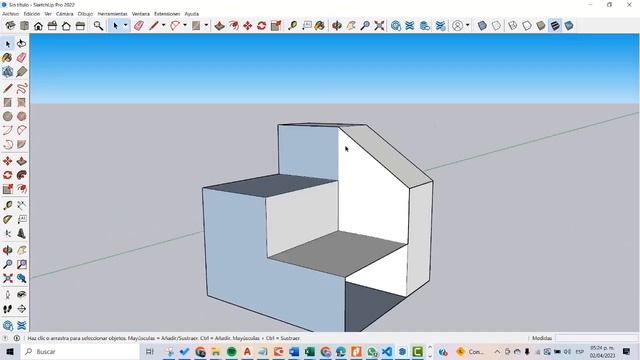Pick the Paint Bucket tool in left toolbar
Image resolution: width=640 pixels, height=360 pixels.
pyautogui.click(x=7, y=58)
